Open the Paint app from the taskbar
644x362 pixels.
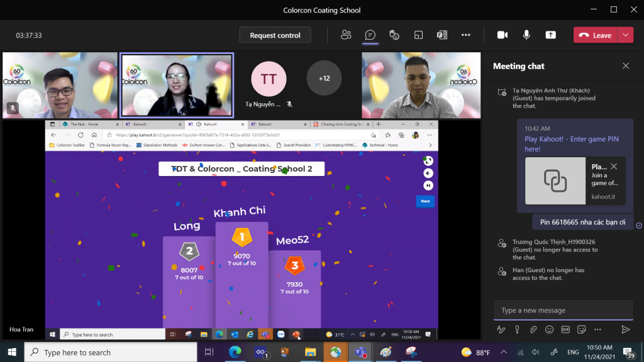coord(386,352)
